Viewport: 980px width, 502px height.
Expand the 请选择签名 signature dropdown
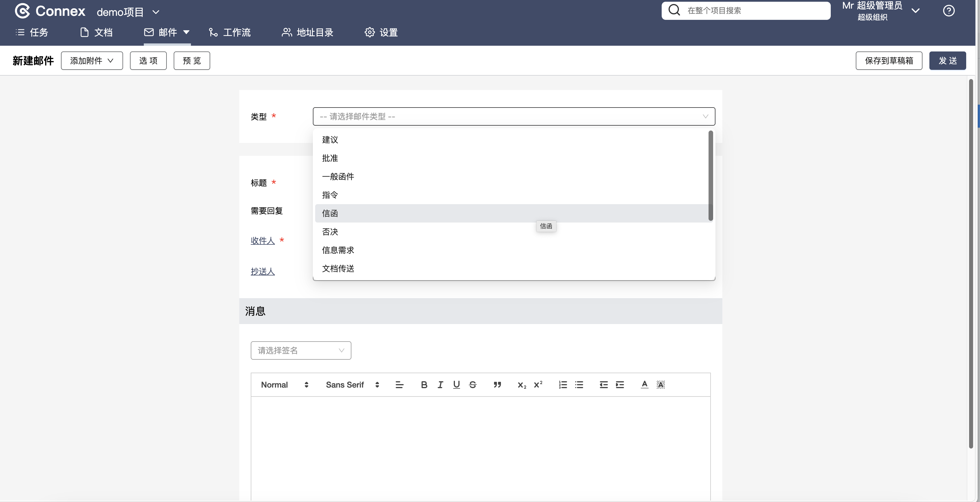coord(300,350)
